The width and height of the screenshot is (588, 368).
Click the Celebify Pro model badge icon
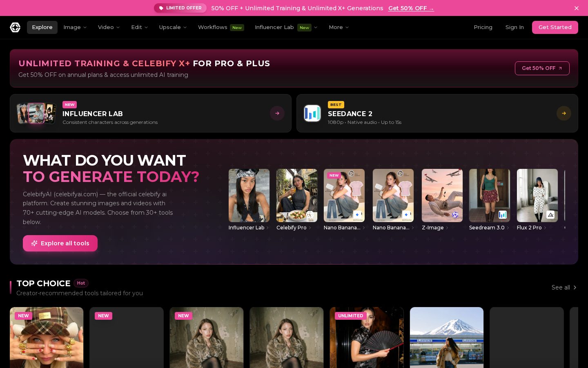coord(310,215)
